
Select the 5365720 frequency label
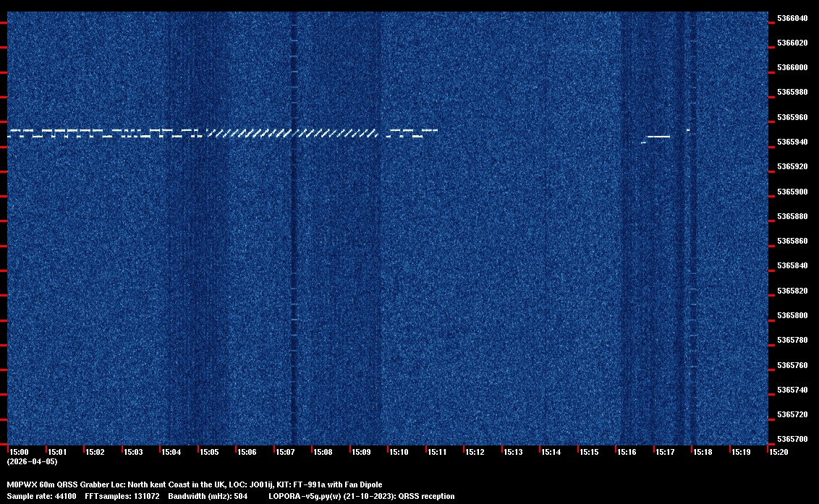point(792,414)
